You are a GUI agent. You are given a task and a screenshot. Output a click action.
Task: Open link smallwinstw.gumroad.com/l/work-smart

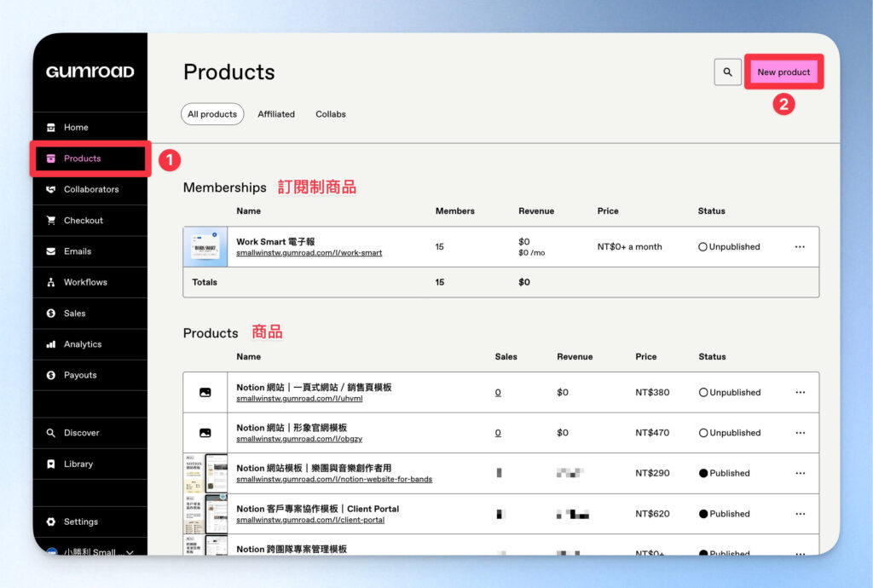[x=309, y=253]
